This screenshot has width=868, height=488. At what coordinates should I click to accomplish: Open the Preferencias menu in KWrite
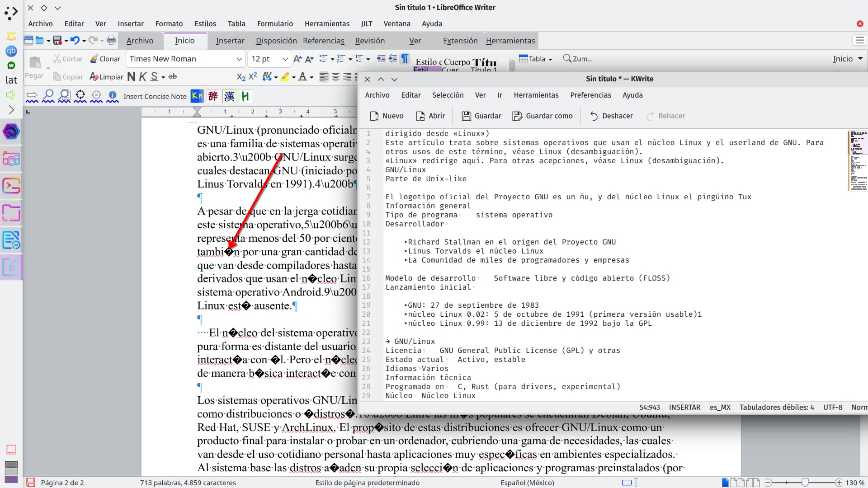click(x=590, y=95)
